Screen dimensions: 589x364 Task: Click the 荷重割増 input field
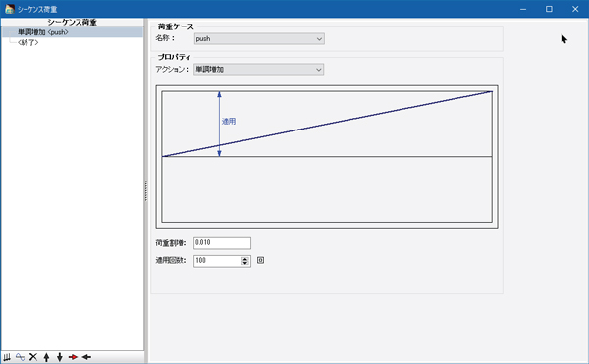[x=222, y=243]
